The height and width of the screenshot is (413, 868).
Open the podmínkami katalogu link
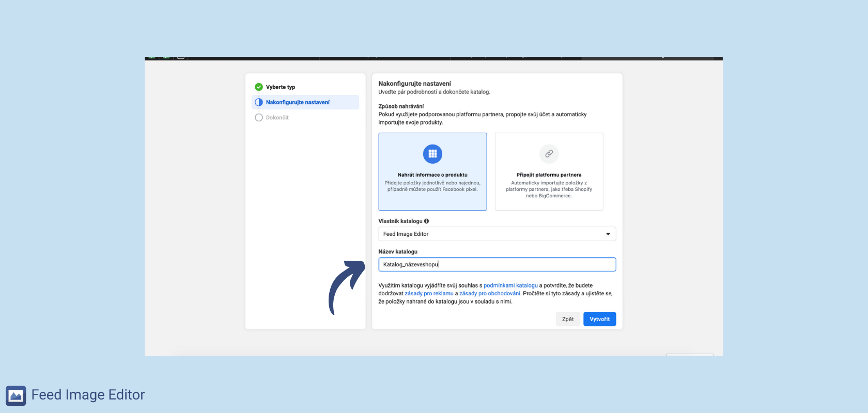coord(510,285)
